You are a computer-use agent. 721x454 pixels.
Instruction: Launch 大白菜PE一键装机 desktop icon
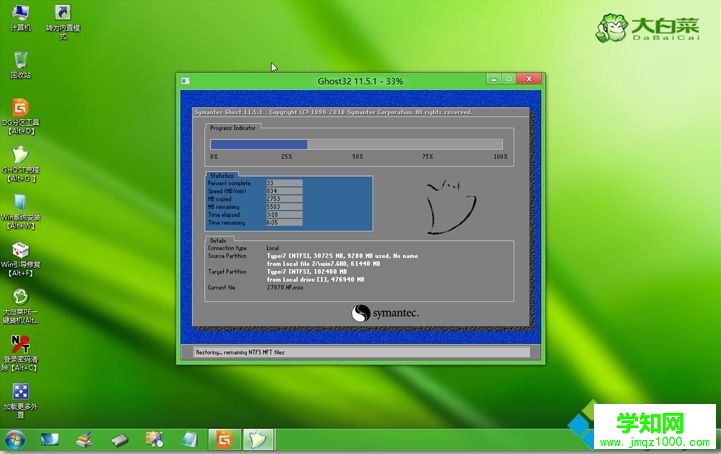[x=21, y=306]
